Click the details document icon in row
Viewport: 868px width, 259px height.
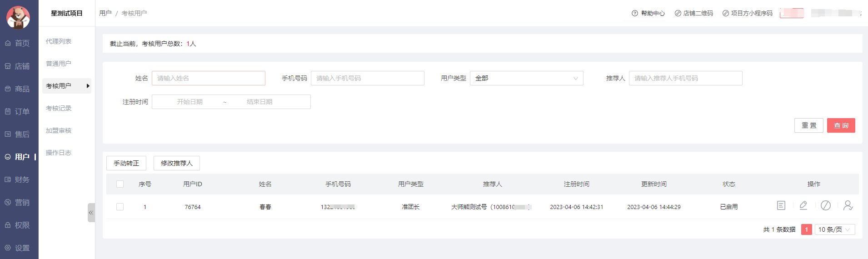pos(781,206)
